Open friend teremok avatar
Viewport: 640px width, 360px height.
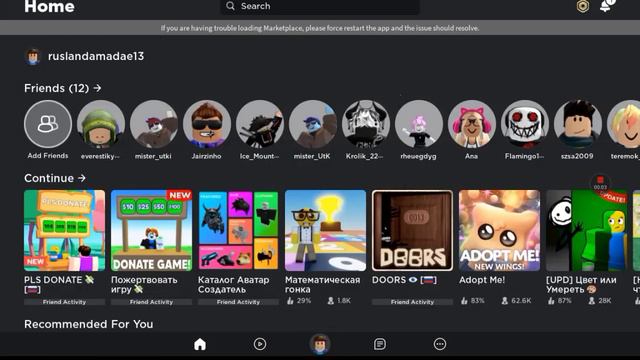pyautogui.click(x=624, y=124)
